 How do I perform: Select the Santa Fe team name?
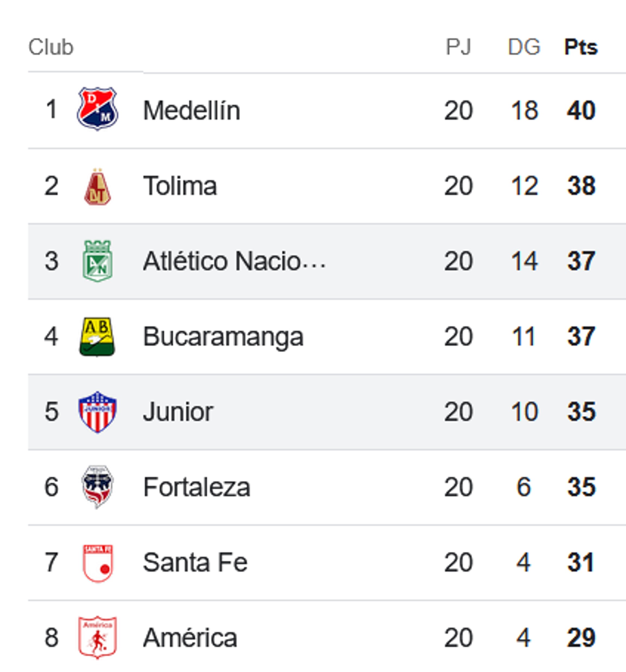[195, 563]
